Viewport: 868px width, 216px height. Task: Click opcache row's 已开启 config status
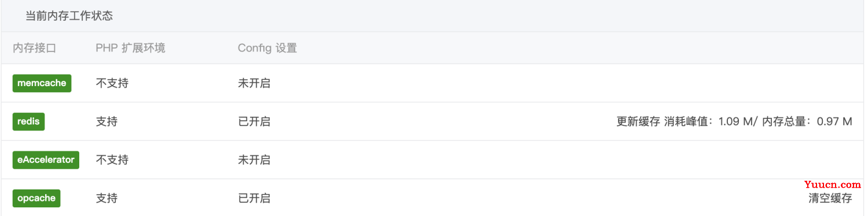(254, 199)
